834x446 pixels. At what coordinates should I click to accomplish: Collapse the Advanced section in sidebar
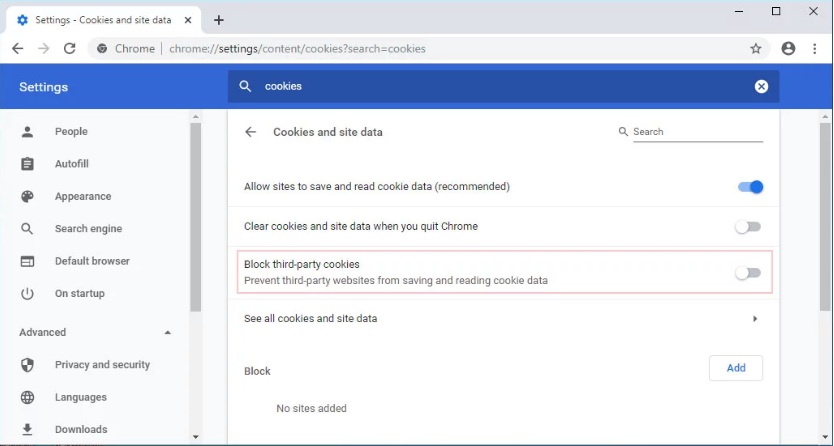[167, 332]
